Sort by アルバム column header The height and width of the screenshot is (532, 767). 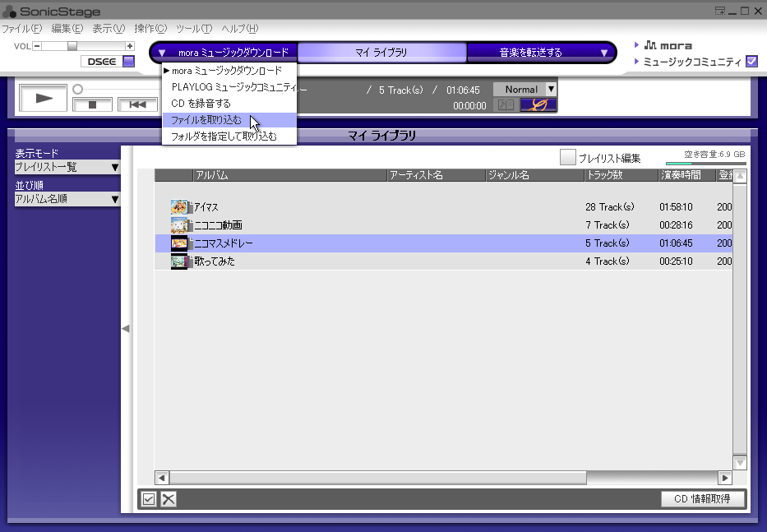coord(289,175)
